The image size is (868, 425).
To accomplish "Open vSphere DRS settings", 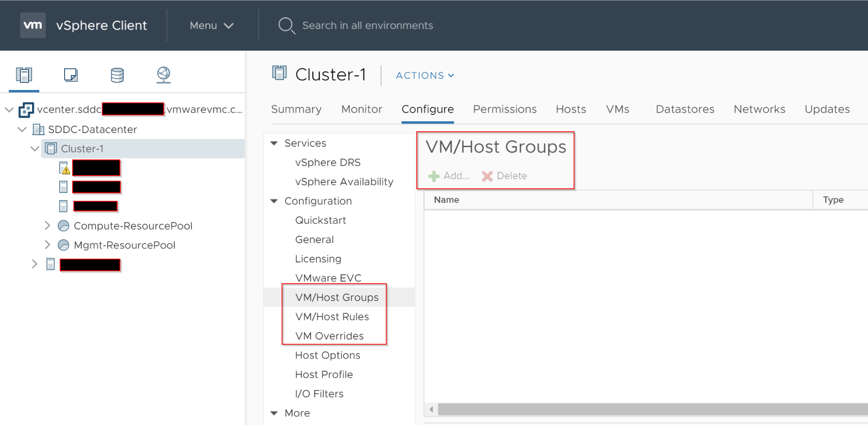I will tap(328, 162).
